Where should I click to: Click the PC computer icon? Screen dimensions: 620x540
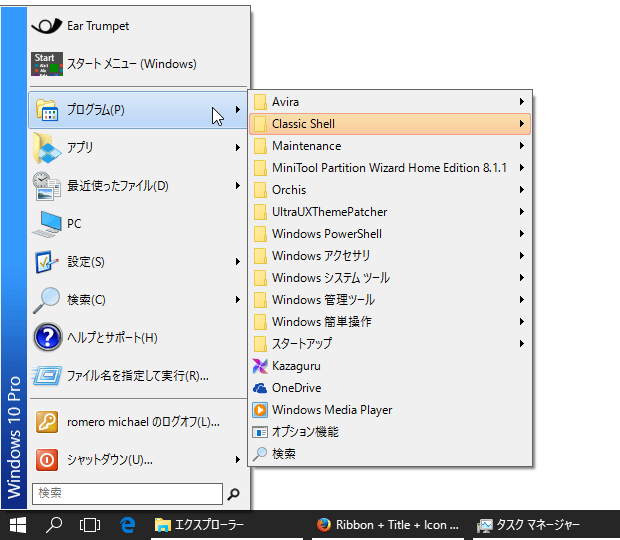(47, 224)
